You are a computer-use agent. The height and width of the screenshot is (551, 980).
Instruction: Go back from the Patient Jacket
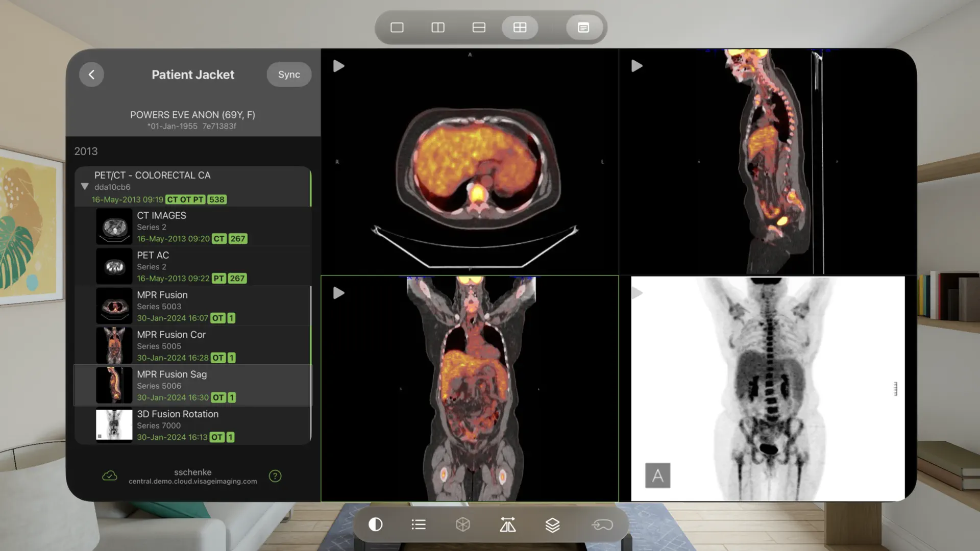pos(91,74)
